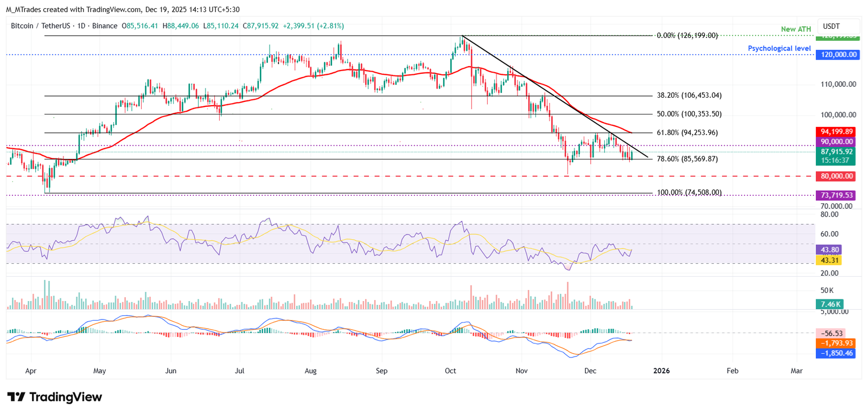Select the volume 7.46K value tag
The height and width of the screenshot is (415, 868).
830,304
